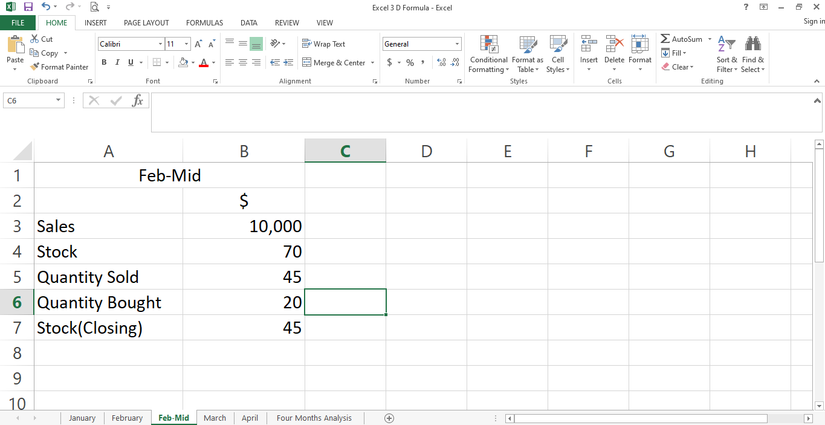Click the Font Color red A swatch
825x425 pixels.
[203, 62]
